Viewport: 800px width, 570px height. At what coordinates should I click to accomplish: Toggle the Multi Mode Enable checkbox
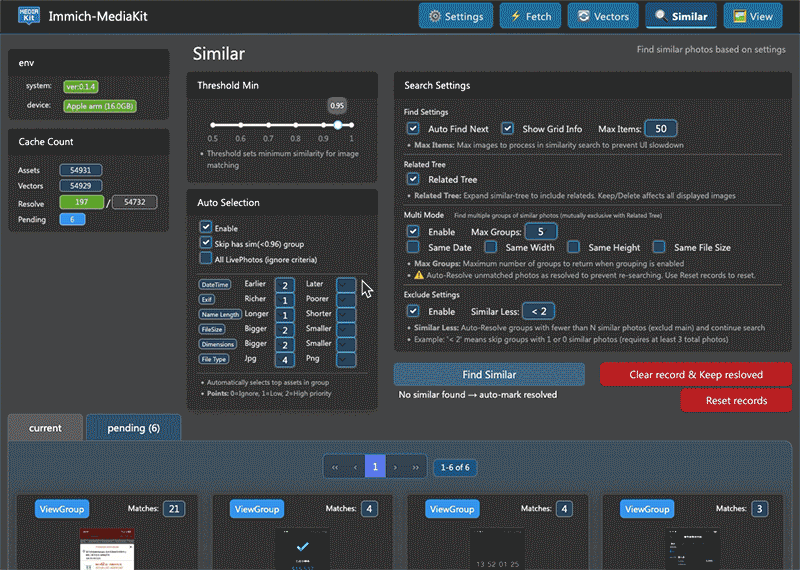tap(413, 232)
